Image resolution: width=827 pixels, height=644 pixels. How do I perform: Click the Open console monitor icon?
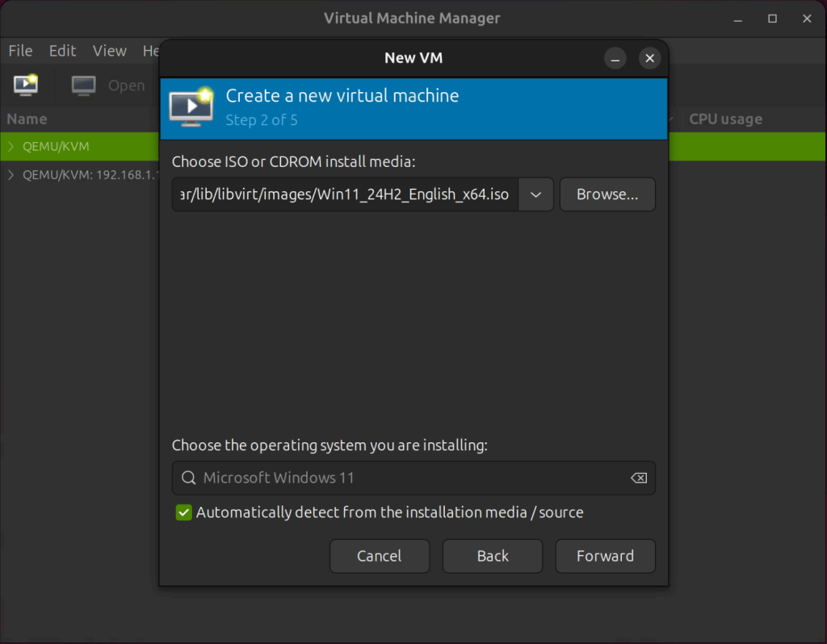[x=83, y=86]
